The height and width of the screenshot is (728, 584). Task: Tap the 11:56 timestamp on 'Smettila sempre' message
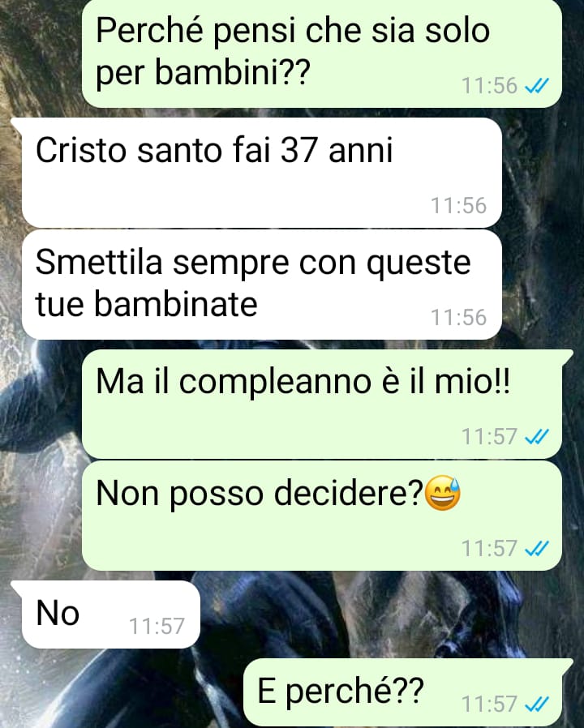[458, 318]
